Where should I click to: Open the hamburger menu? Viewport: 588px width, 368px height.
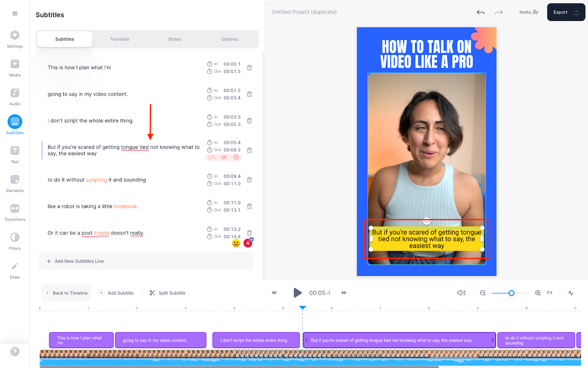click(15, 14)
